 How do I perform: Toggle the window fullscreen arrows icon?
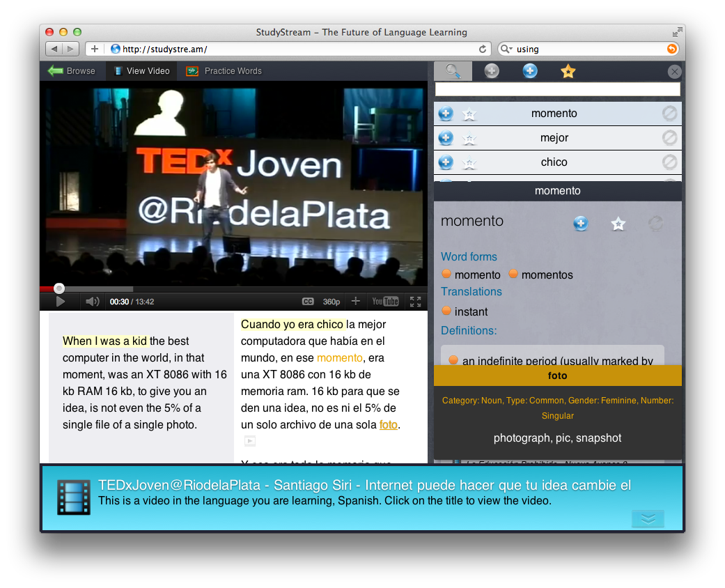(x=677, y=32)
